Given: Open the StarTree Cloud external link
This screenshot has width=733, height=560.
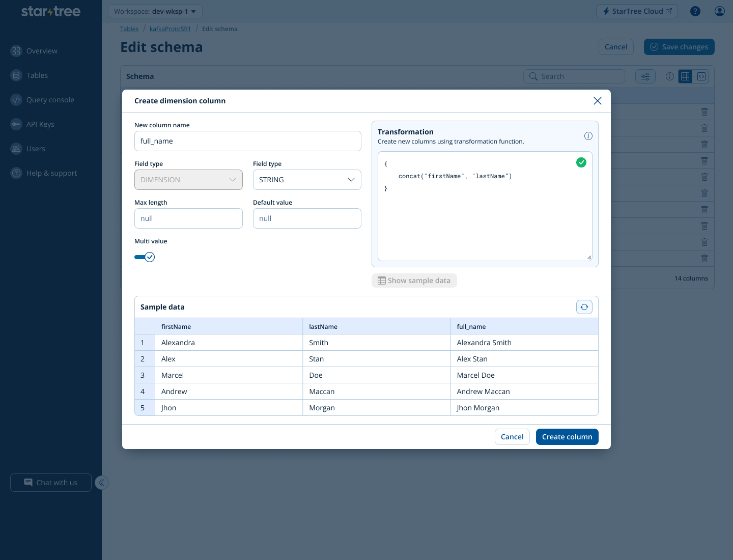Looking at the screenshot, I should (x=636, y=11).
